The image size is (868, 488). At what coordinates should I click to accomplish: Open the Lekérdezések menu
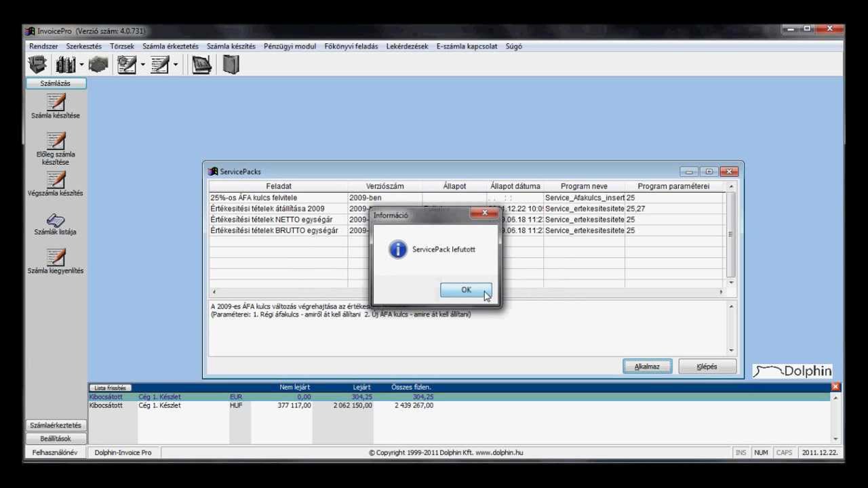coord(407,46)
